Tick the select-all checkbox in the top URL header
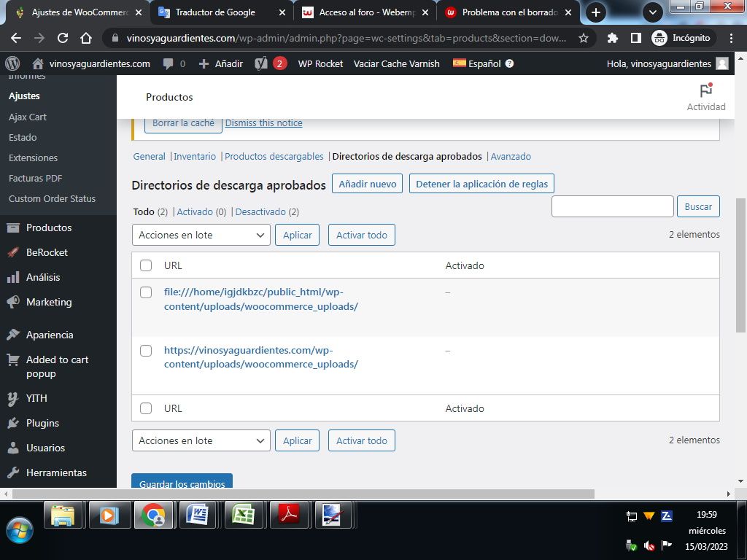 pyautogui.click(x=146, y=265)
